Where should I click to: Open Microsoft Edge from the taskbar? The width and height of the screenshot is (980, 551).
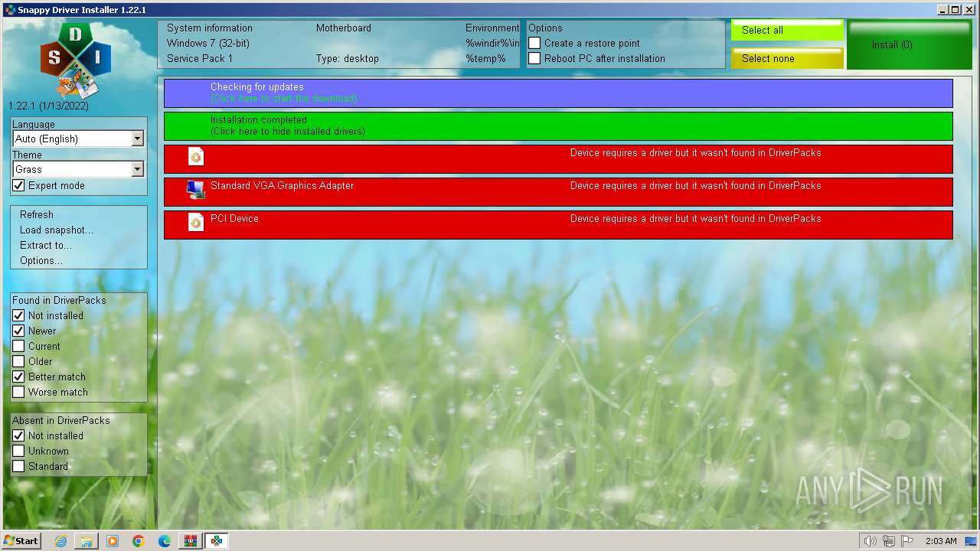[x=165, y=541]
